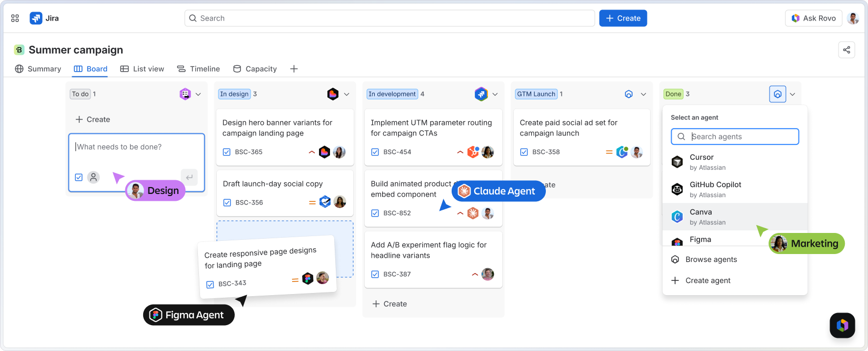Add a new view with plus icon
This screenshot has width=868, height=351.
coord(294,69)
